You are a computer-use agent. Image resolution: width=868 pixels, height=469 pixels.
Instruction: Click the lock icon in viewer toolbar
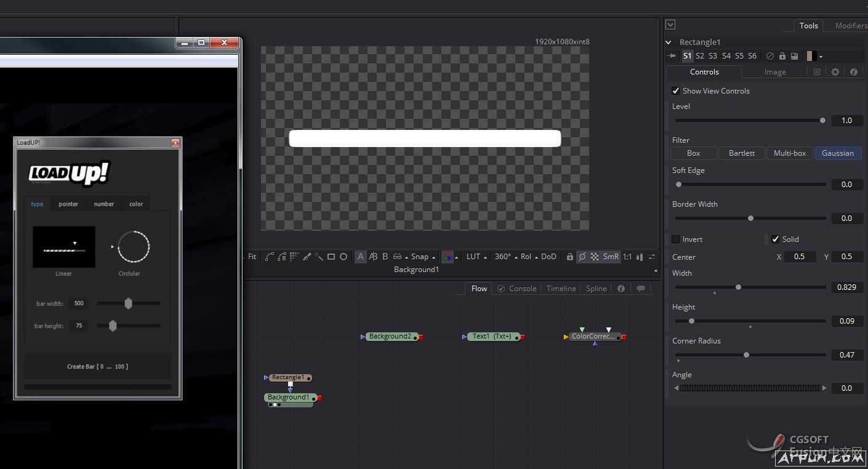coord(569,257)
